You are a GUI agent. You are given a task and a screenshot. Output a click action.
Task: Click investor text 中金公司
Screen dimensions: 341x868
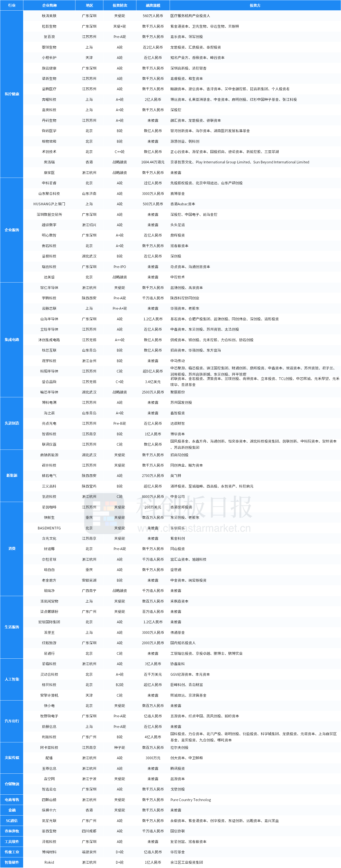(177, 497)
